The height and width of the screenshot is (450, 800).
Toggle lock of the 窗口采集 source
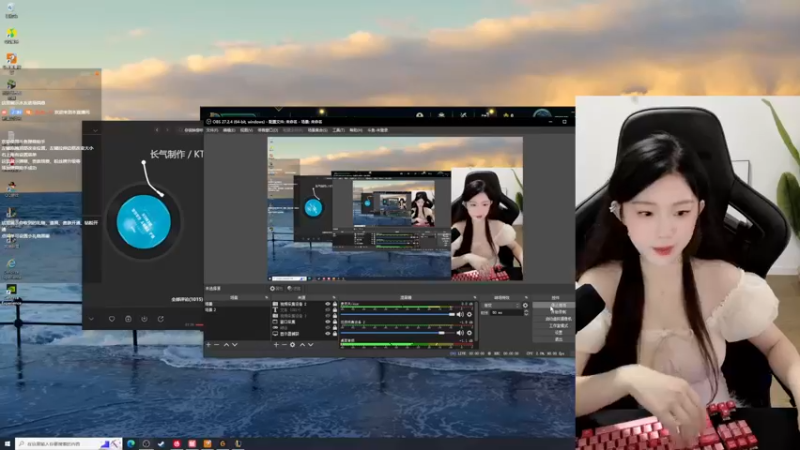tap(335, 322)
